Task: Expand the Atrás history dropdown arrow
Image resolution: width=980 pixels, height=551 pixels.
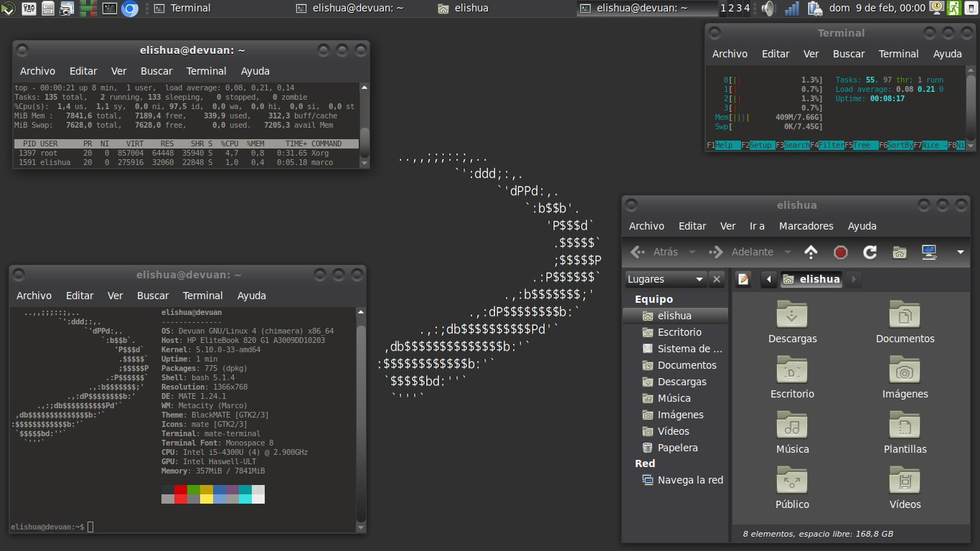Action: [692, 253]
